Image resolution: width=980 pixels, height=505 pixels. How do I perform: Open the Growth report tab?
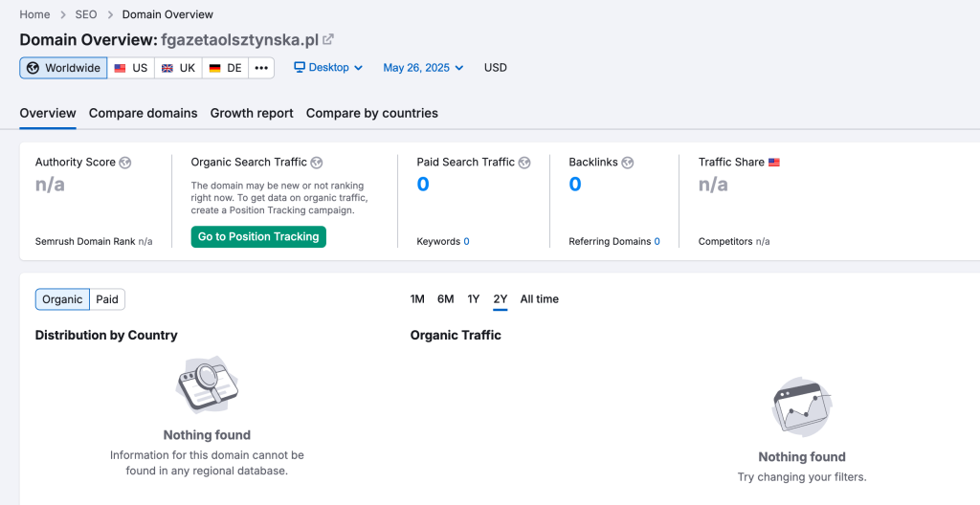point(252,113)
